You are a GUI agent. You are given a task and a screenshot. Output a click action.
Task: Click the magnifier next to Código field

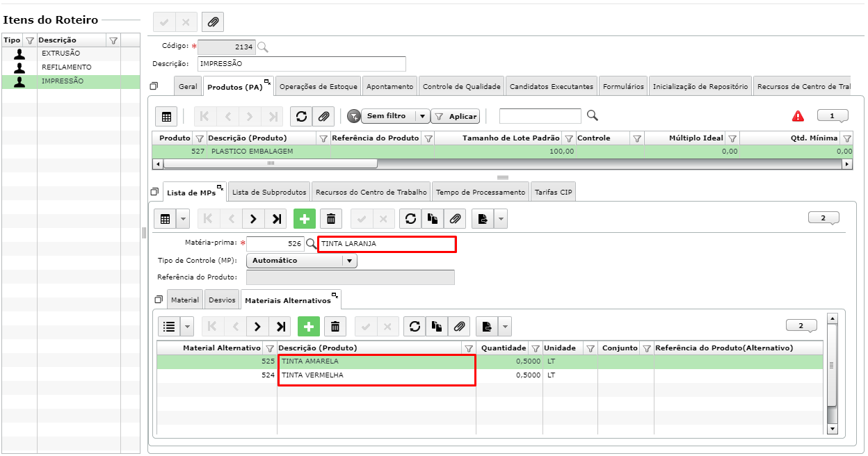point(263,47)
